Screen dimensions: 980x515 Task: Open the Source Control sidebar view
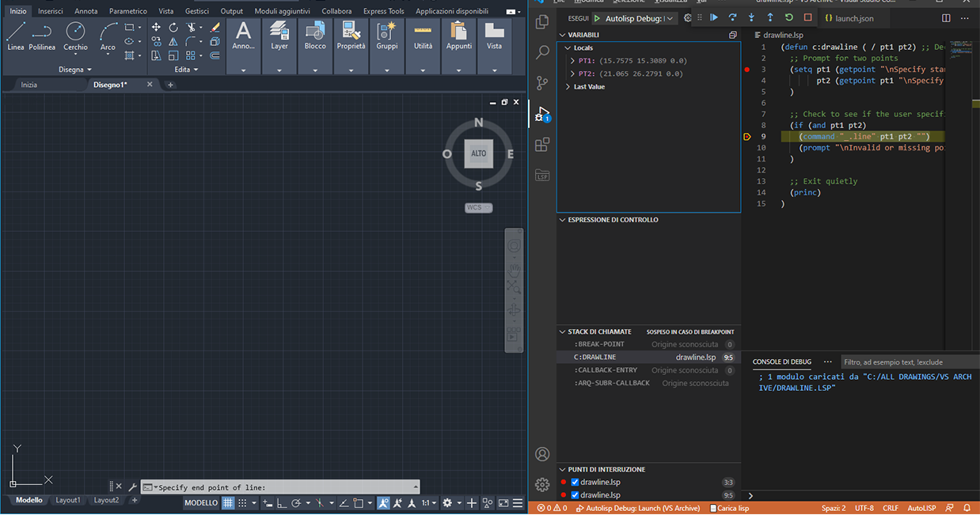click(542, 83)
